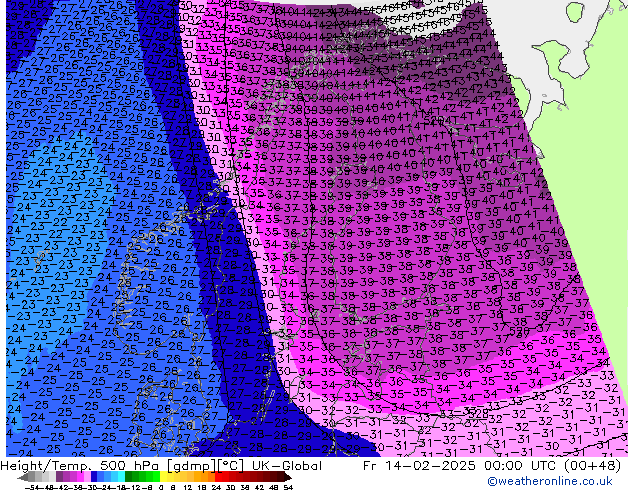Click the '24' legend scale label
This screenshot has width=634, height=490.
216,488
